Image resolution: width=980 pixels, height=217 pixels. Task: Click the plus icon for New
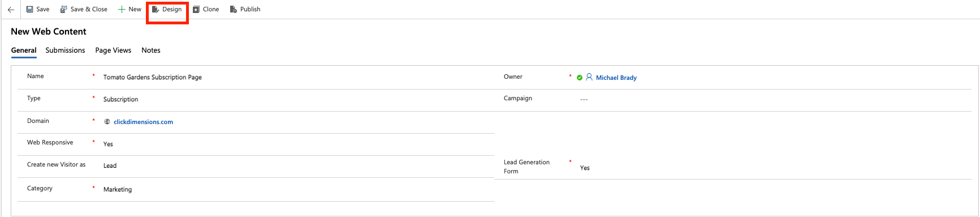(x=122, y=10)
